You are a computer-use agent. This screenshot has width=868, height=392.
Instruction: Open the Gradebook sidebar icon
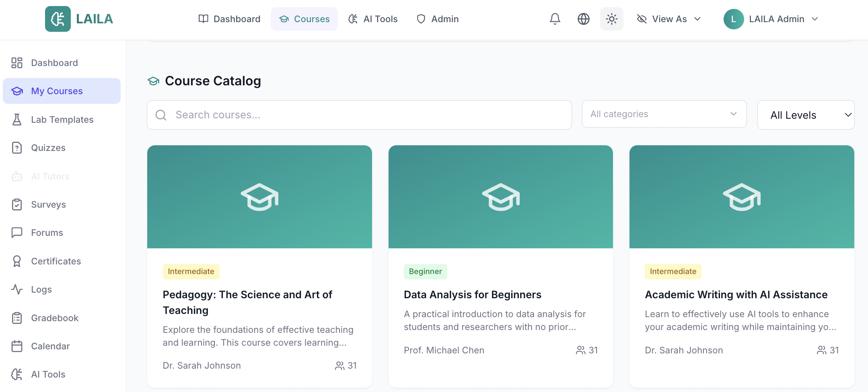16,318
